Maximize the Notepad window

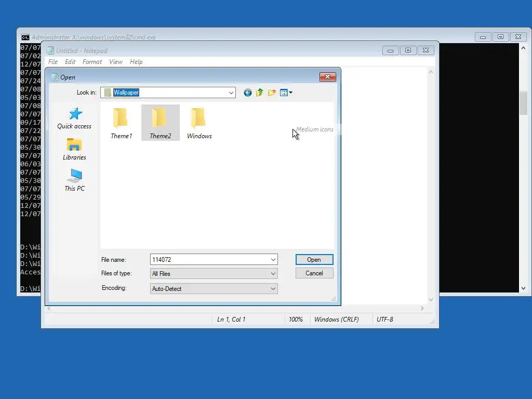click(x=408, y=50)
